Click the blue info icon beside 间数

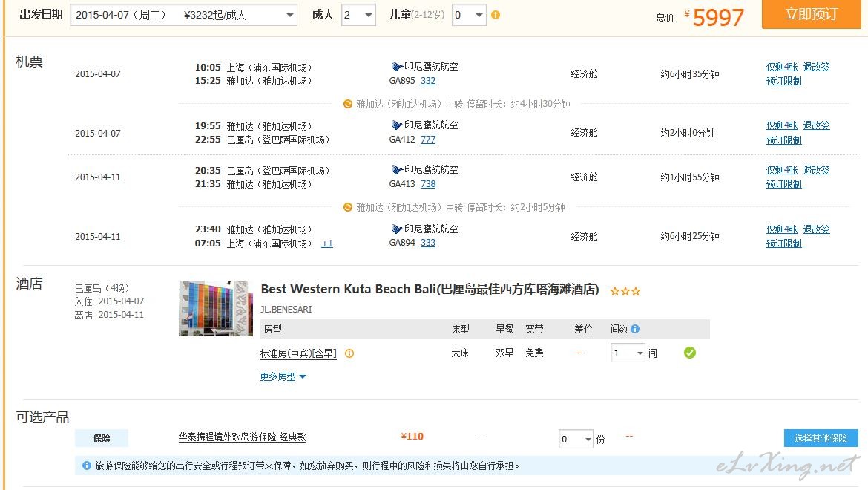point(635,329)
